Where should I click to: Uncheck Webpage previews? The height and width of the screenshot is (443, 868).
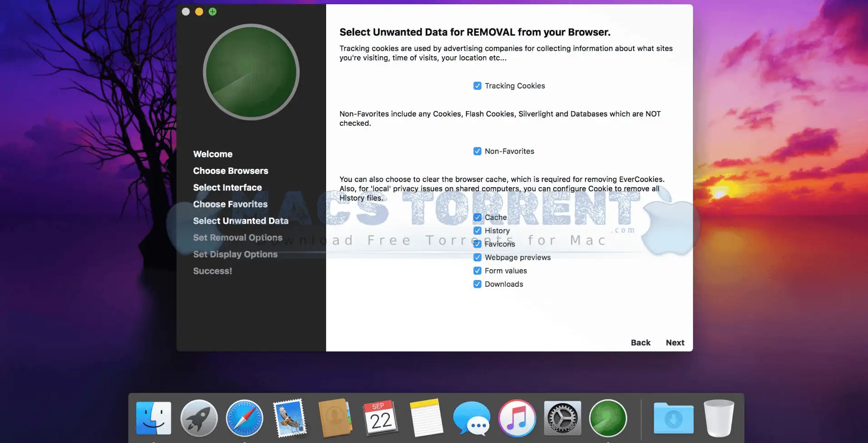tap(477, 257)
